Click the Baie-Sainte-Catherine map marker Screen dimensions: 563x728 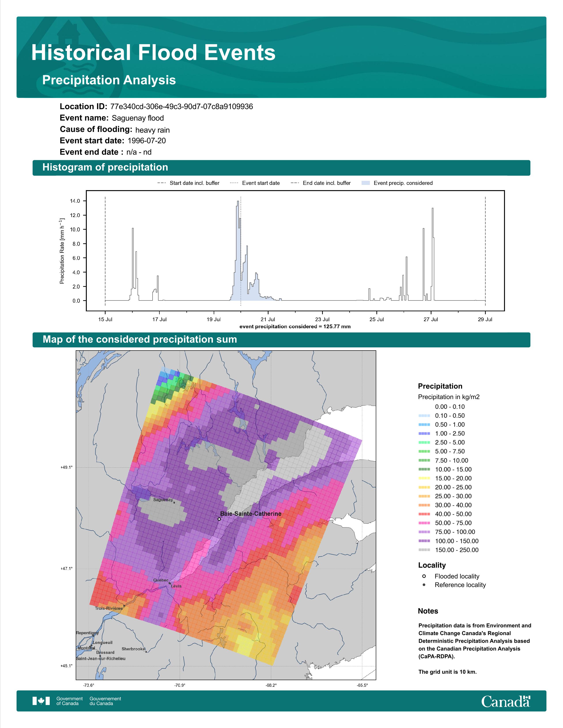[x=219, y=519]
